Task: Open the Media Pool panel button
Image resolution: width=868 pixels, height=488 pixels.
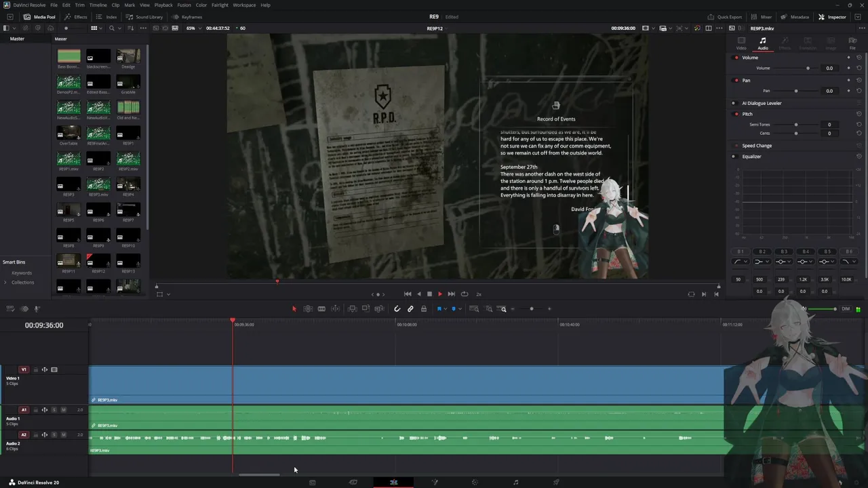Action: click(40, 17)
